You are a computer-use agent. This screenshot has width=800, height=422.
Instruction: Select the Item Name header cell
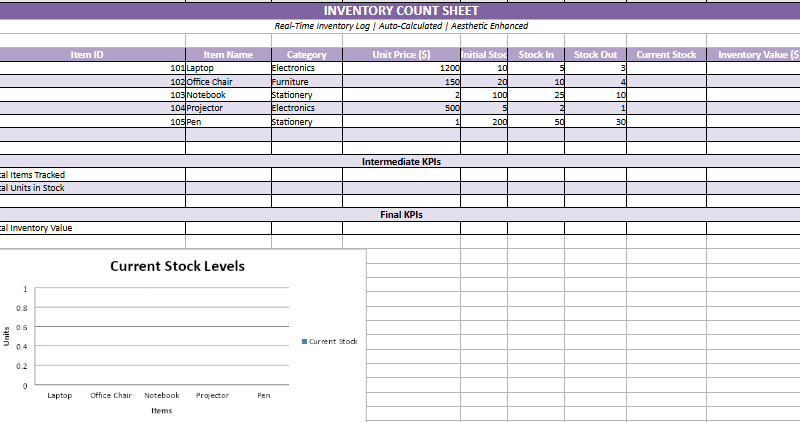coord(228,55)
